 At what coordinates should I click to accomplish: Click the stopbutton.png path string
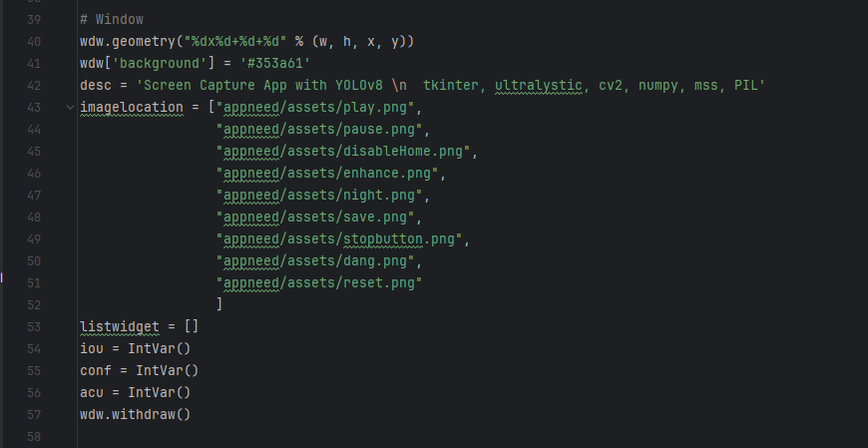point(340,238)
